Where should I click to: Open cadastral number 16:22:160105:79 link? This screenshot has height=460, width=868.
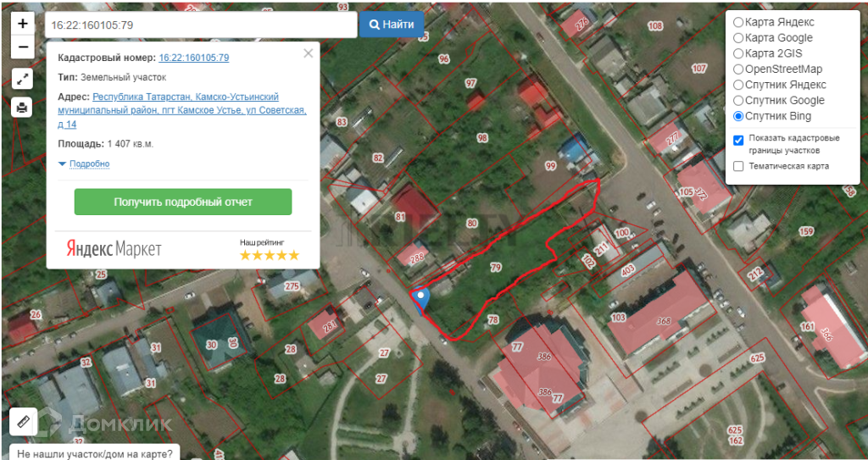(194, 58)
